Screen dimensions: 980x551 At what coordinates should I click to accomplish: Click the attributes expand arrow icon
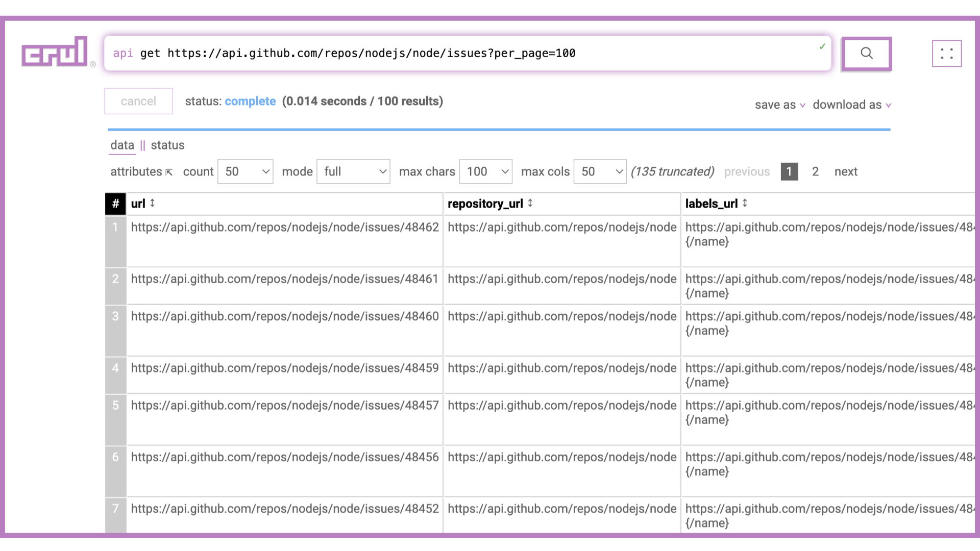pos(169,172)
